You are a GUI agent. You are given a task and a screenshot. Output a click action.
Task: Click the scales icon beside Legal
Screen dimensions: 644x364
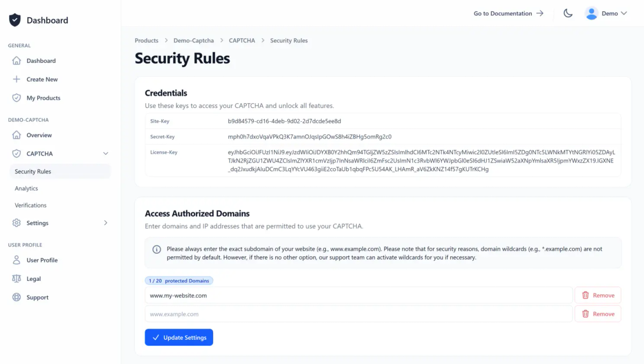click(x=17, y=279)
